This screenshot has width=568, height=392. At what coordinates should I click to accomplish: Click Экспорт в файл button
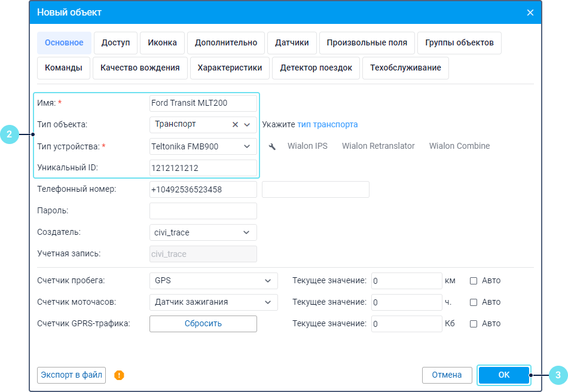point(71,375)
